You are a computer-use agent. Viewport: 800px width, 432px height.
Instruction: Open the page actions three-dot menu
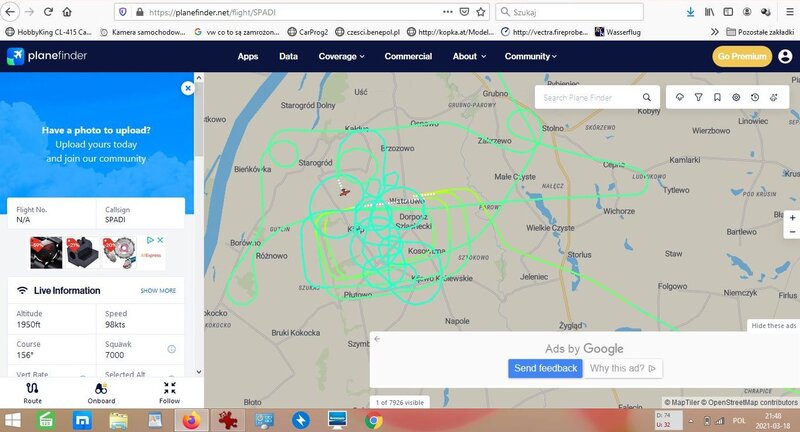447,12
